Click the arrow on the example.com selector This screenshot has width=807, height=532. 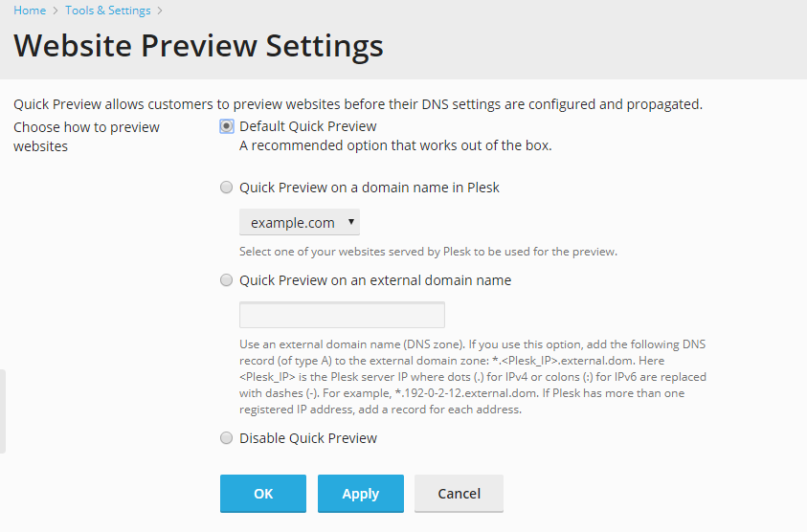(351, 222)
